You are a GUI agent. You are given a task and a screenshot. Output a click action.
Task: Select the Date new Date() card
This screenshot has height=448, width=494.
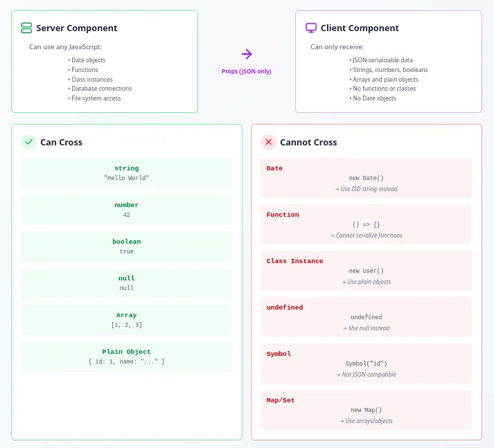366,179
